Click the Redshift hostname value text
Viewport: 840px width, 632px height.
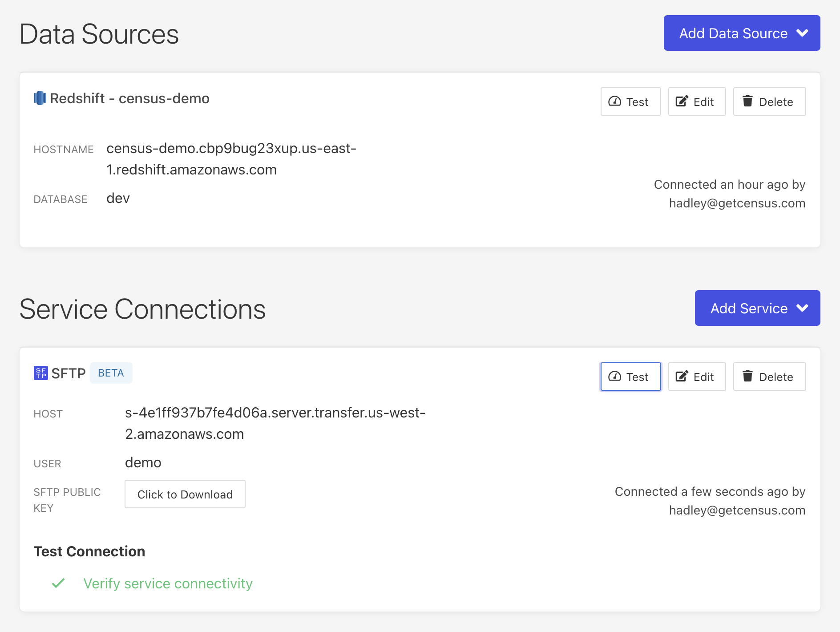pos(231,159)
